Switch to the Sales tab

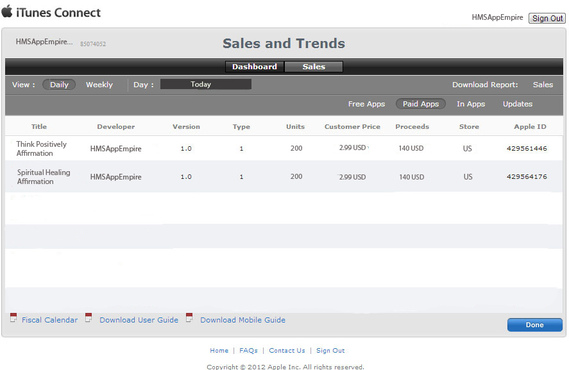click(314, 67)
